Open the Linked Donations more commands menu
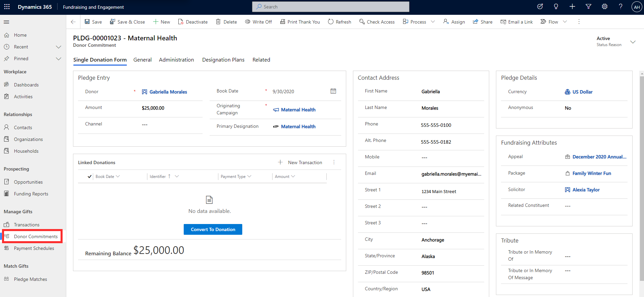Image resolution: width=644 pixels, height=297 pixels. point(334,162)
